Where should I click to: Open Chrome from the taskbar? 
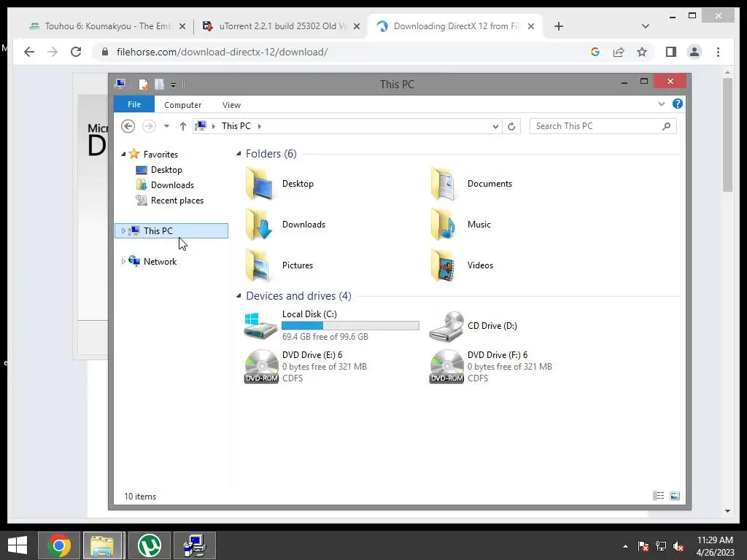[x=58, y=545]
